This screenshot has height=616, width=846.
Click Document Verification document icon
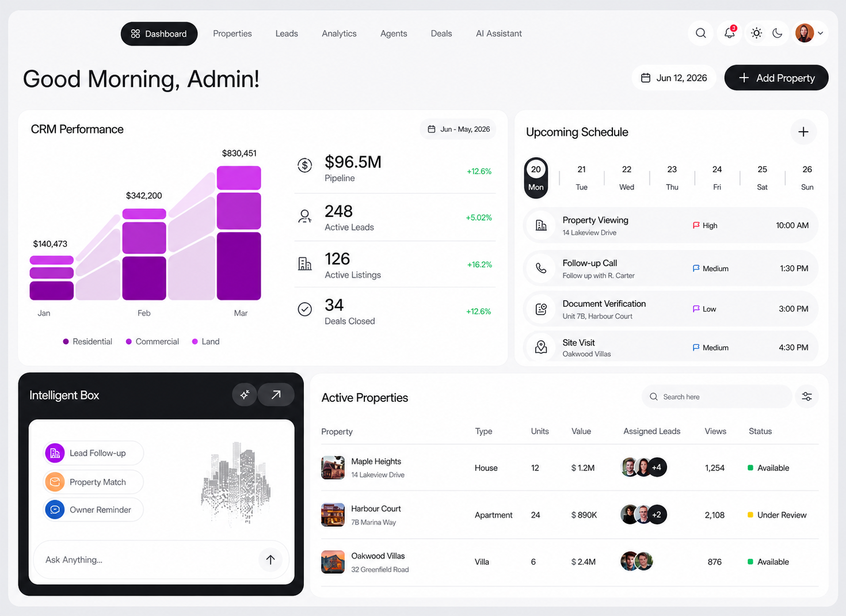click(541, 309)
